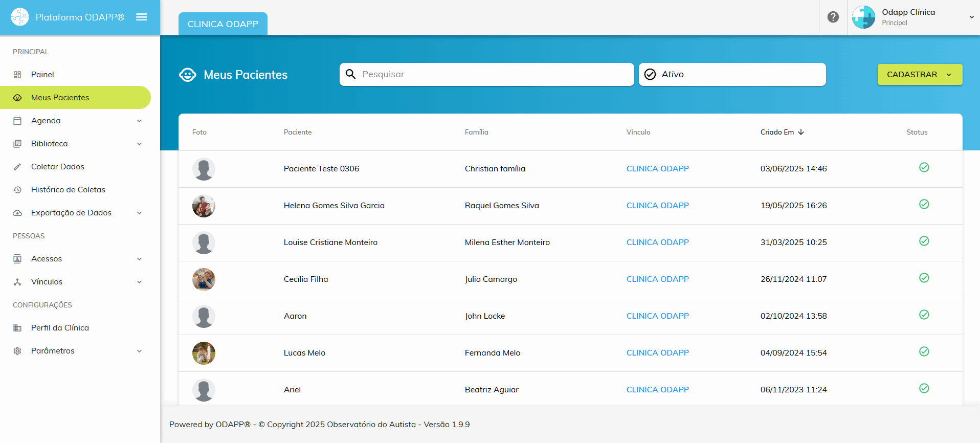
Task: Click the Odapp Clínica profile avatar
Action: pyautogui.click(x=863, y=17)
